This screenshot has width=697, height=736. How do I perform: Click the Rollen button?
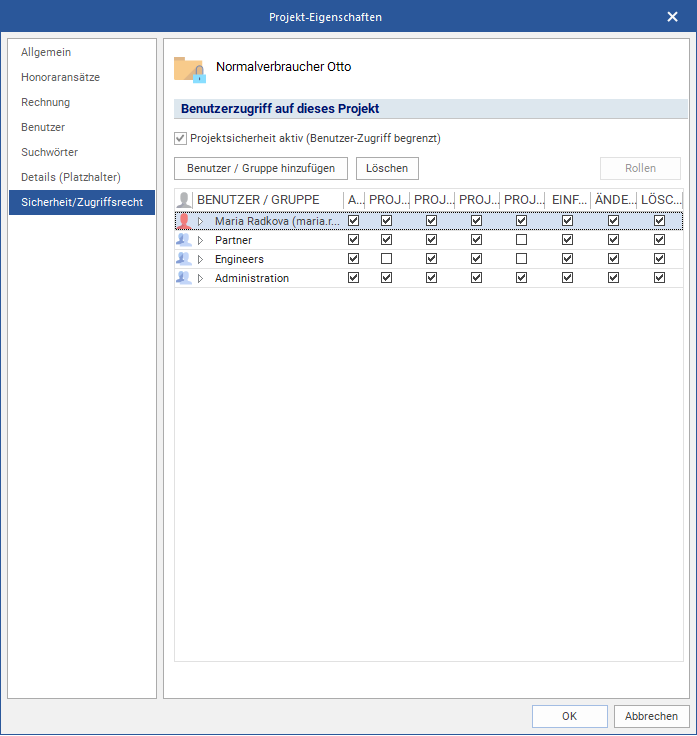pos(640,169)
